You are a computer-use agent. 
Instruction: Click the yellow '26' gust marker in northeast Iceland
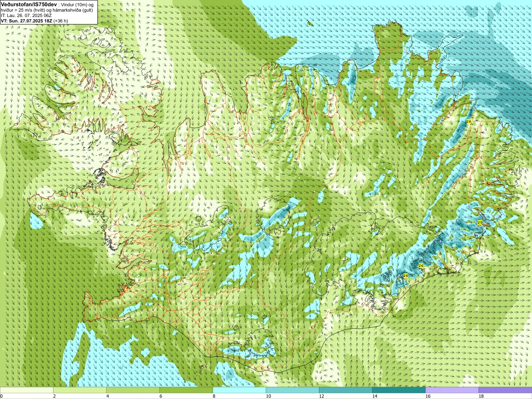tap(469, 121)
